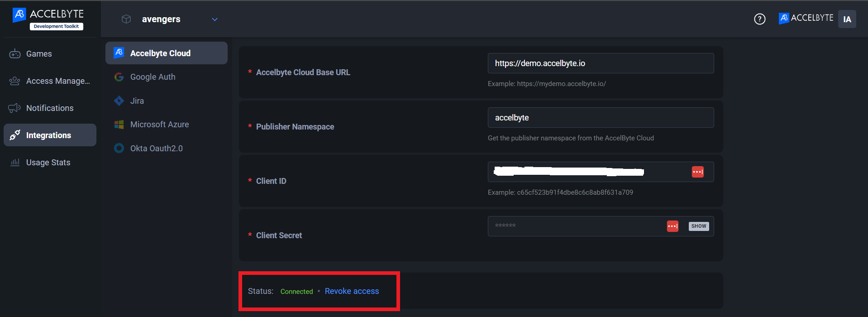
Task: Click the Okta Oauth2.0 circle icon
Action: [119, 148]
